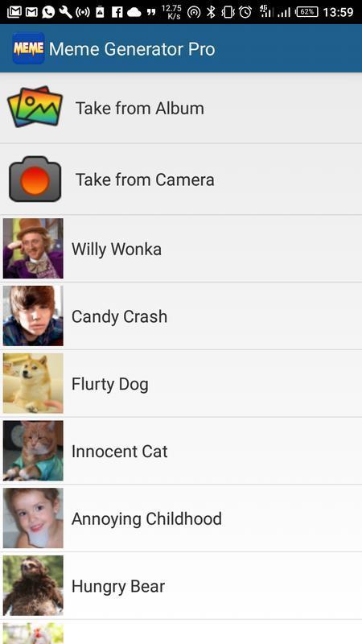
Task: Tap the Take from Camera label
Action: click(145, 180)
